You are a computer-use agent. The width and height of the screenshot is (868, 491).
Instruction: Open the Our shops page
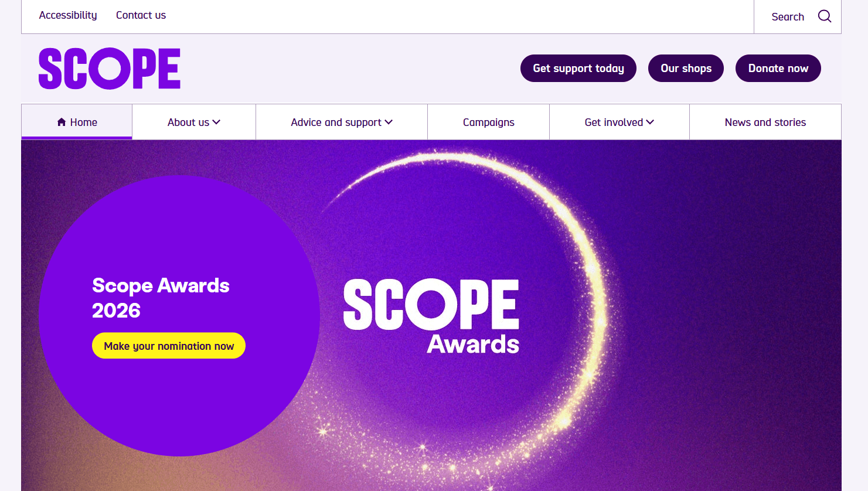[x=686, y=68]
